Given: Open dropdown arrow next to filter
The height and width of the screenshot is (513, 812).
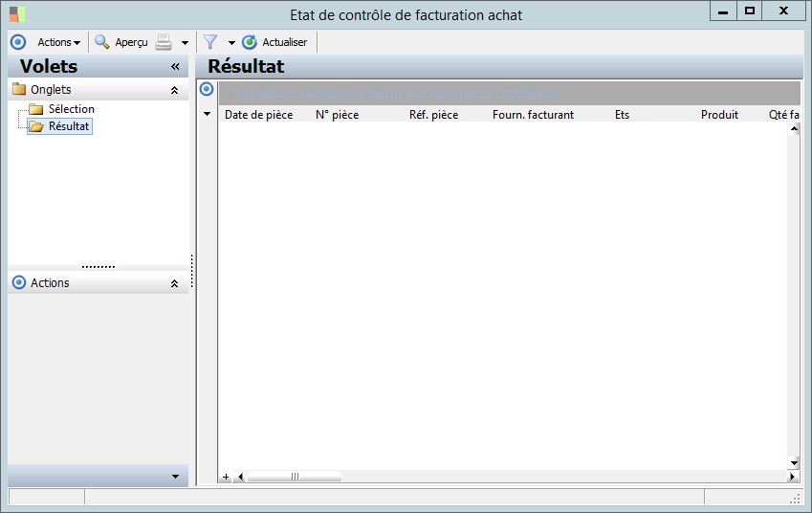Looking at the screenshot, I should pyautogui.click(x=231, y=42).
